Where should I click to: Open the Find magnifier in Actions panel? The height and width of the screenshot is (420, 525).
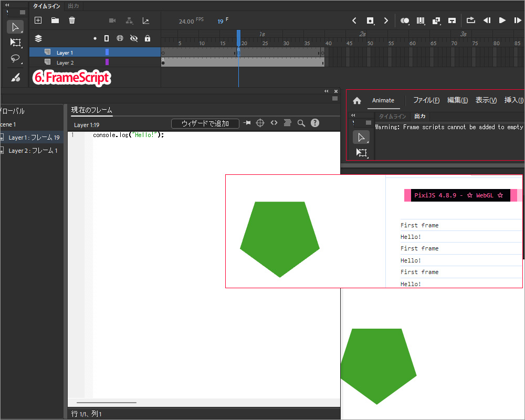pyautogui.click(x=301, y=123)
